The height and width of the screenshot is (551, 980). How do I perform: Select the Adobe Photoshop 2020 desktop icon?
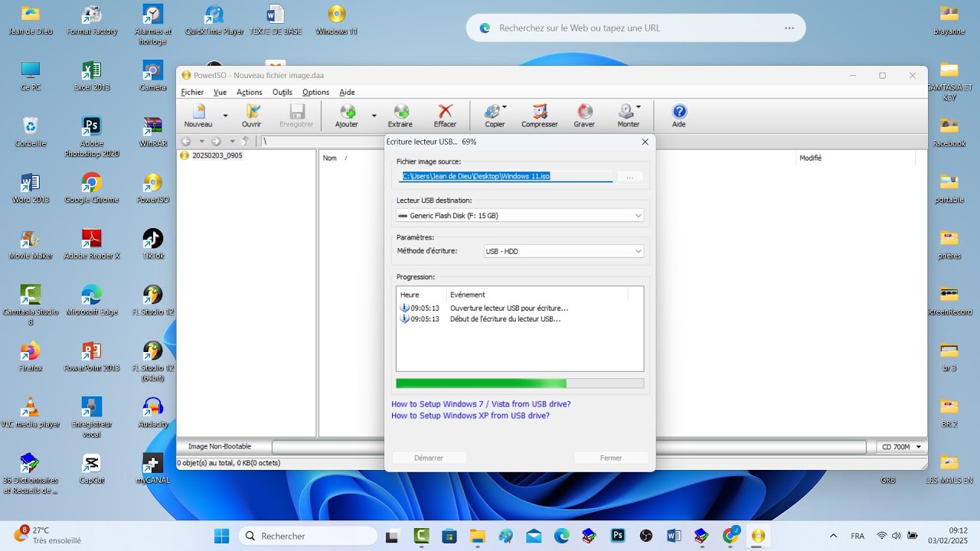point(92,137)
